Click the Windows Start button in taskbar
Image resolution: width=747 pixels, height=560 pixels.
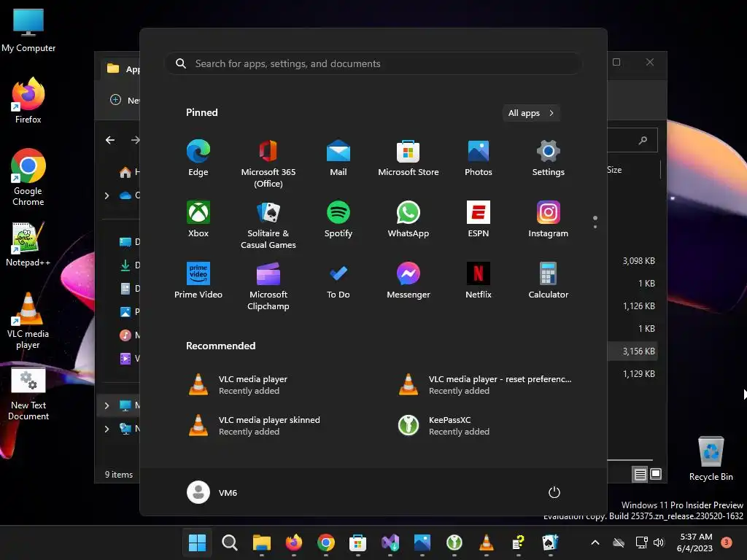tap(197, 542)
